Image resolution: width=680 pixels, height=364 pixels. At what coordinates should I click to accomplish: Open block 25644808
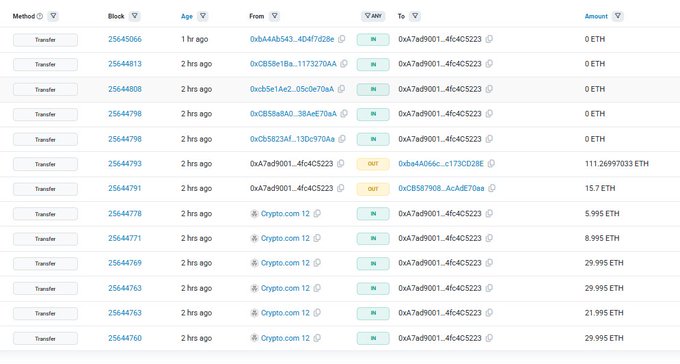125,89
